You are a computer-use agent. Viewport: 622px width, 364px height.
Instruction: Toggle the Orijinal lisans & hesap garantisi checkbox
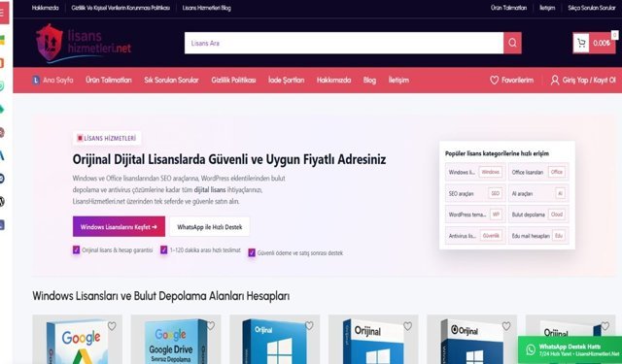tap(76, 249)
